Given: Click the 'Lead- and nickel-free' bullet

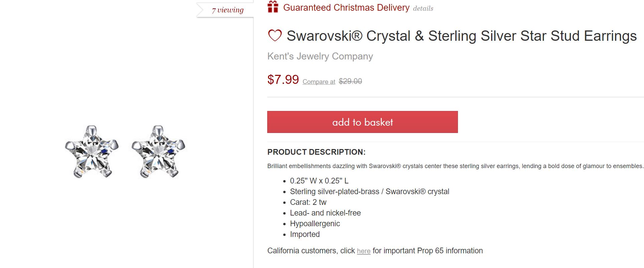Looking at the screenshot, I should coord(325,213).
